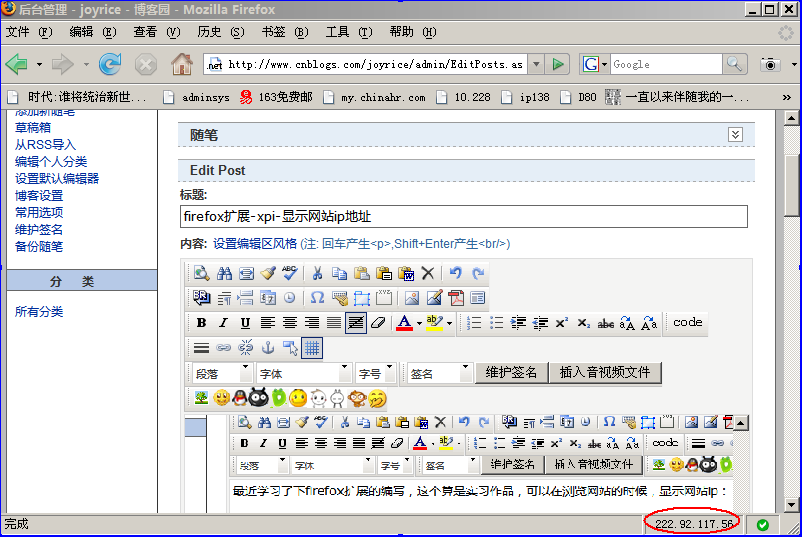Viewport: 802px width, 537px height.
Task: Click the 标题 title input field
Action: (463, 216)
